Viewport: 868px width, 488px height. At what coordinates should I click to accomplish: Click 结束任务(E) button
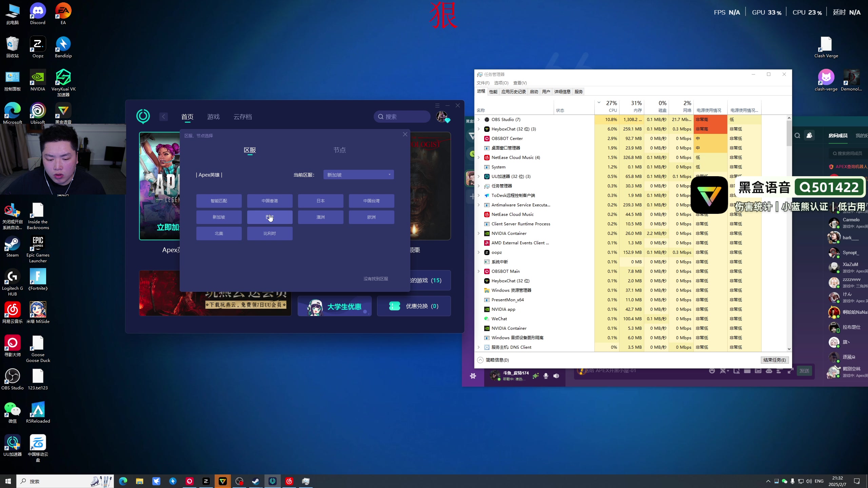pyautogui.click(x=774, y=360)
